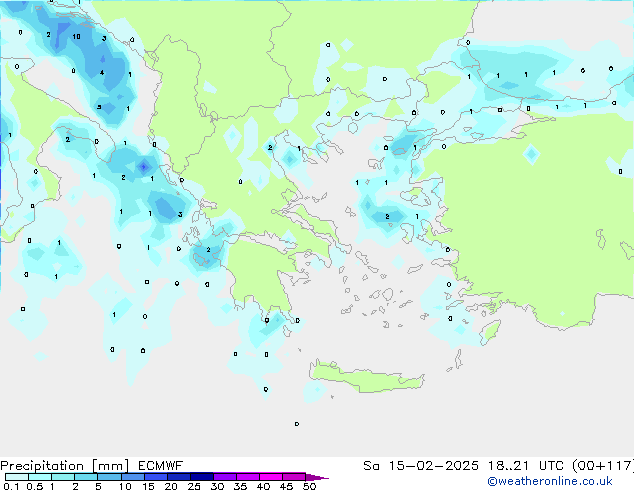Pick the 15–20 mm legend color swatch
Image resolution: width=634 pixels, height=490 pixels.
coord(156,477)
